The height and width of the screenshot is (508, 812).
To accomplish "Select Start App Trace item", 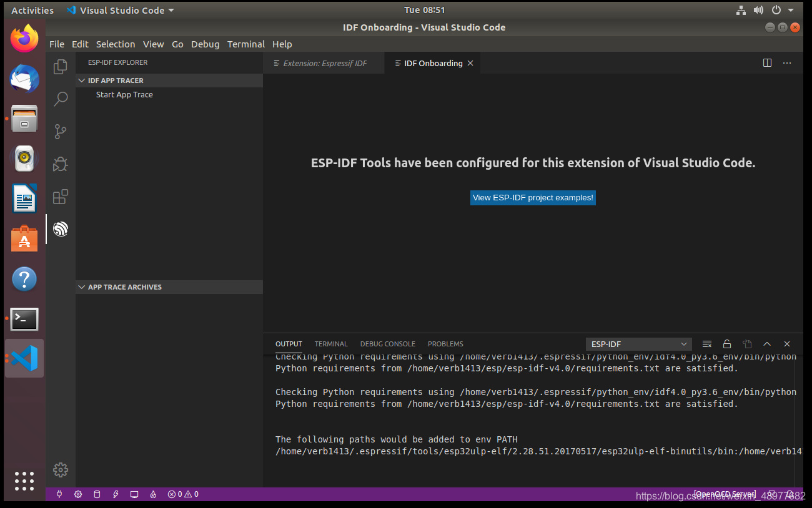I will pos(124,95).
